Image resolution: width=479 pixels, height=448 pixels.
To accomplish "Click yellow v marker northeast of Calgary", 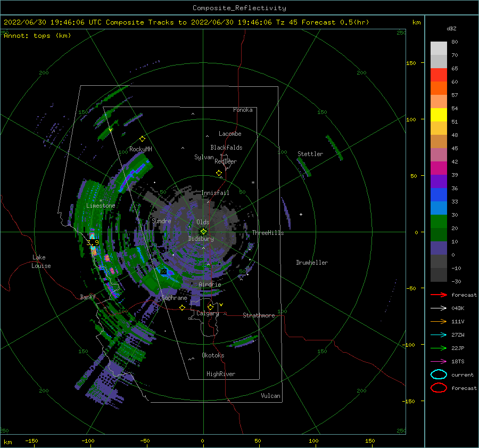I will coord(221,305).
